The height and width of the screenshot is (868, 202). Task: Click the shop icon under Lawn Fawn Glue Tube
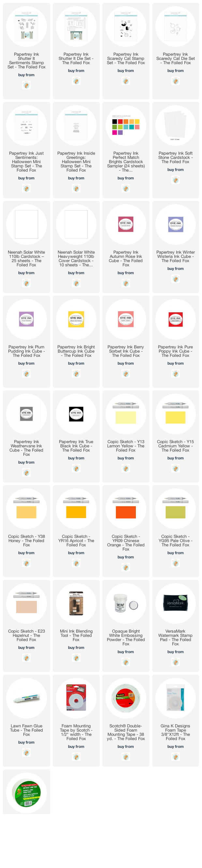coord(26,753)
